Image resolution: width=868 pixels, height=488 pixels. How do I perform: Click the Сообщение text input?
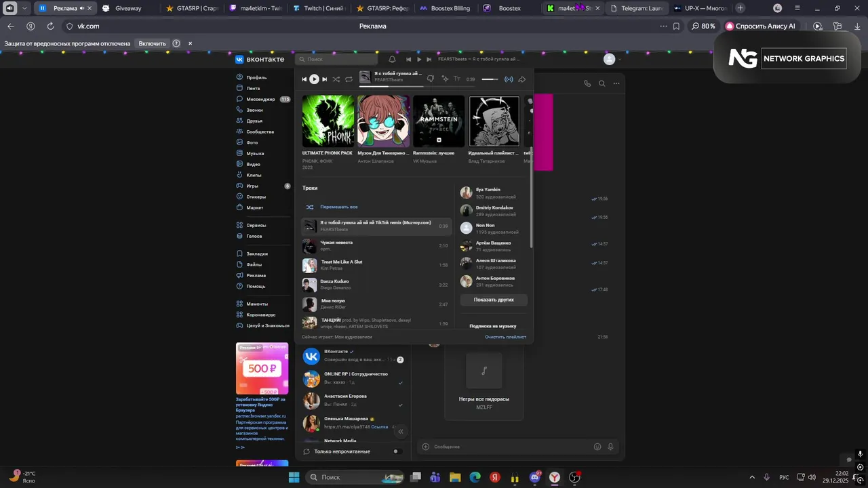click(511, 447)
